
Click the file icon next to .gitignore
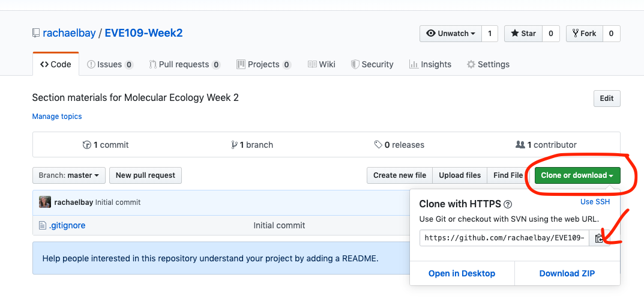pos(42,225)
